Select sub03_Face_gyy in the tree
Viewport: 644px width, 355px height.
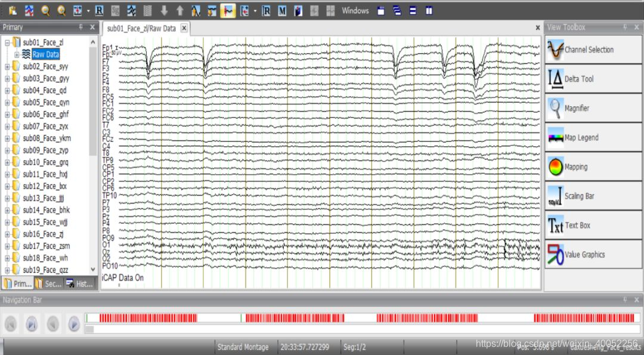(46, 79)
